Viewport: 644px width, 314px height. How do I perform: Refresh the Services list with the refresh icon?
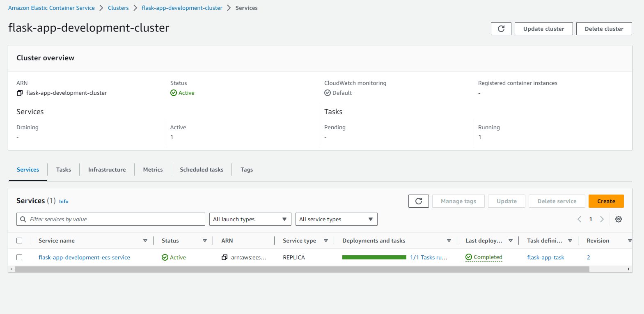click(x=419, y=201)
